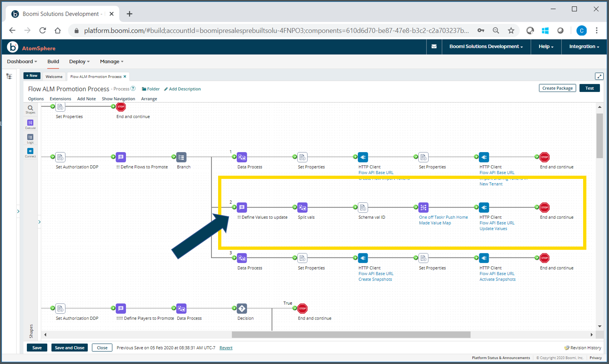Open the messages envelope icon
This screenshot has height=364, width=609.
point(434,47)
